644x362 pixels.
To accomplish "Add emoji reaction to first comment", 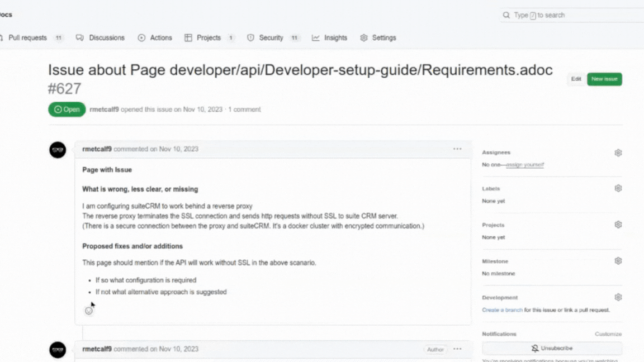I will click(88, 311).
